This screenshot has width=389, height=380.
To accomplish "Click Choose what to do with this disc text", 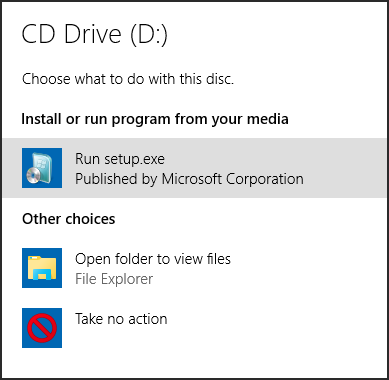I will 128,79.
